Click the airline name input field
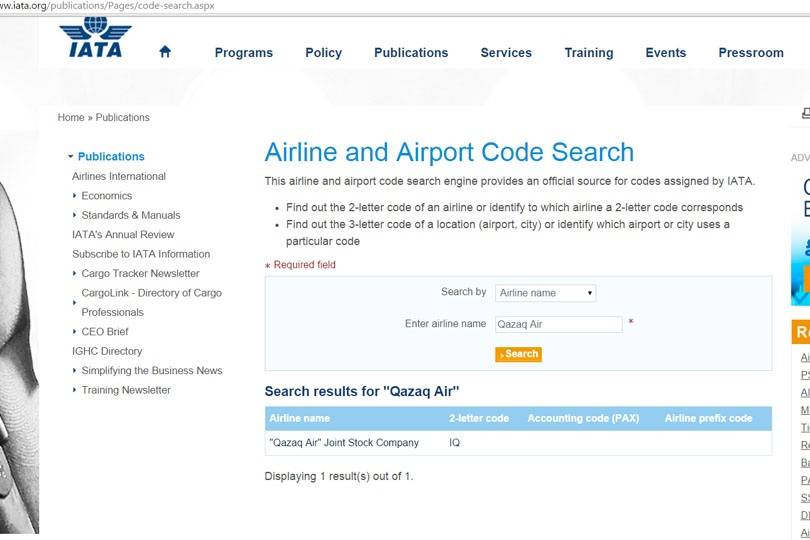This screenshot has height=540, width=810. [x=558, y=324]
